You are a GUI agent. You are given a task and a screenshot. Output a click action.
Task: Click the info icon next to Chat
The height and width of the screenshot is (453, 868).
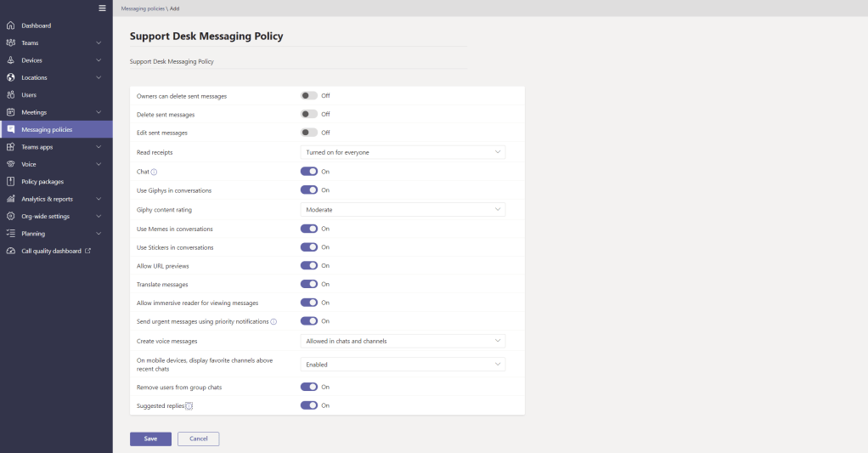point(154,172)
